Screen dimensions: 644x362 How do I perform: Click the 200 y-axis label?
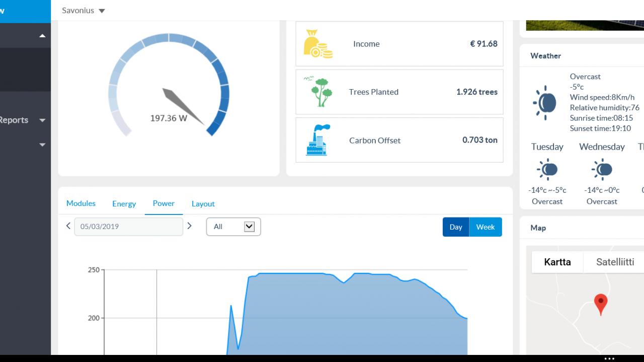tap(94, 318)
